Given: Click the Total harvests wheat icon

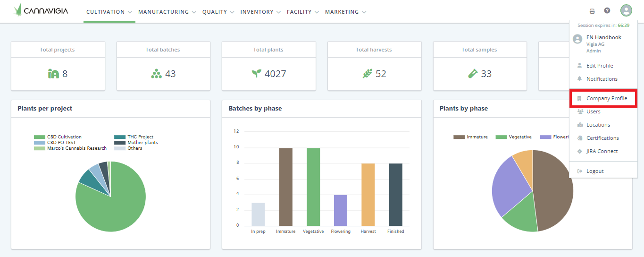Looking at the screenshot, I should tap(367, 74).
